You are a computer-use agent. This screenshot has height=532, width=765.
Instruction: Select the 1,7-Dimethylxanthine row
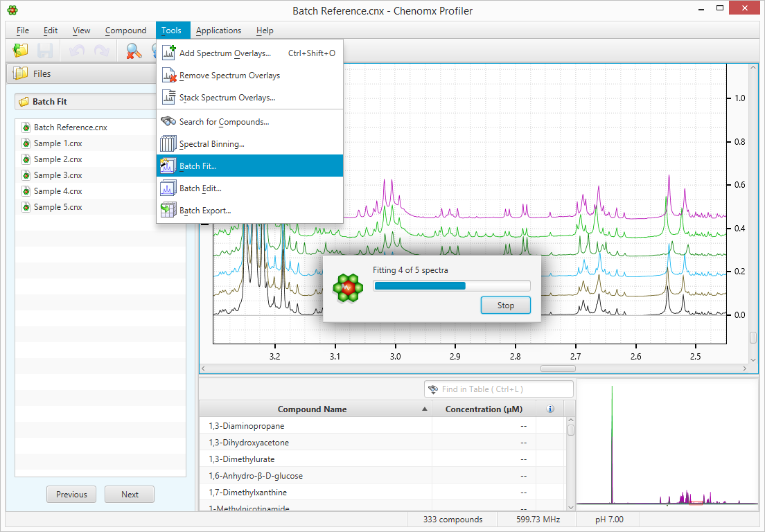point(382,492)
